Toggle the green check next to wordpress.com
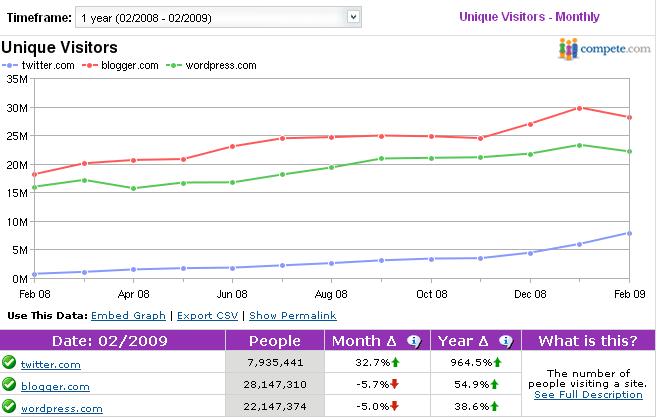Image resolution: width=658 pixels, height=418 pixels. (x=9, y=406)
